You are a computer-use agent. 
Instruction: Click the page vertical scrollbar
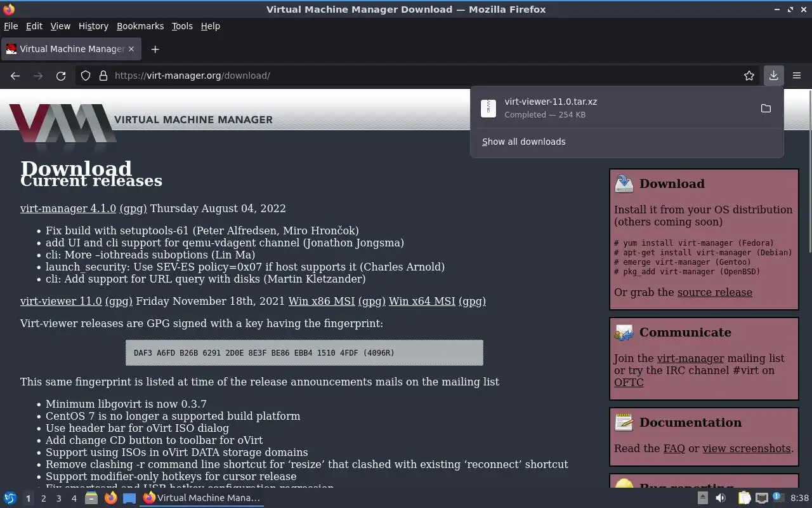[x=809, y=171]
